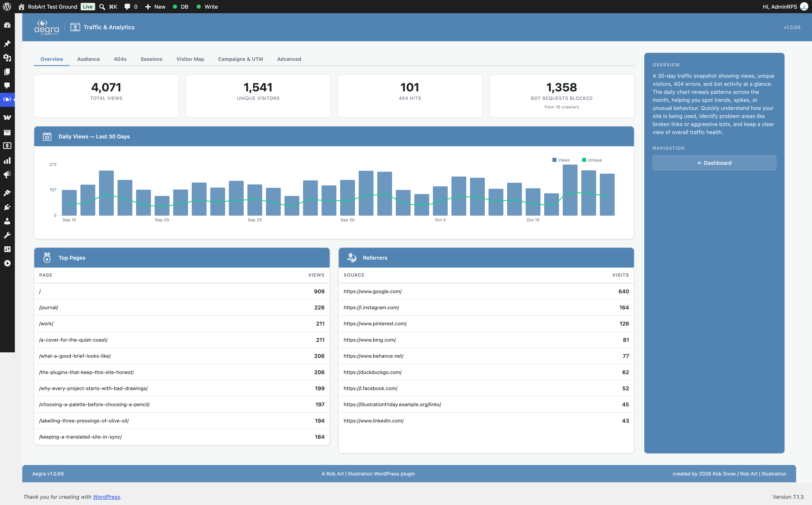Click the Aegra logo in header
812x505 pixels.
46,27
